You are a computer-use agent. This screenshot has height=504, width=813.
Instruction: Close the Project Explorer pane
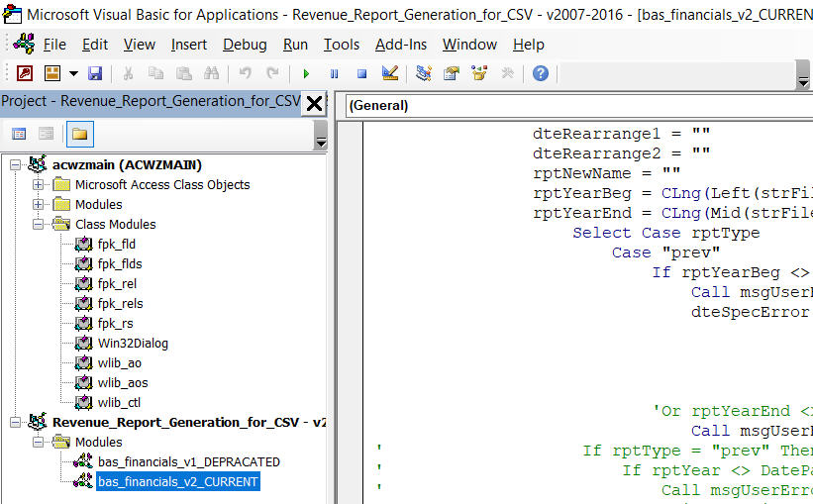(314, 103)
